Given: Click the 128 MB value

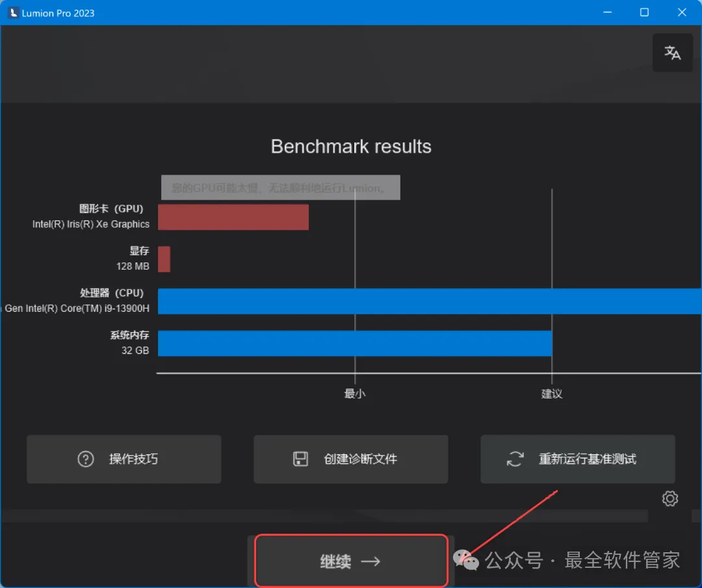Looking at the screenshot, I should pos(133,266).
